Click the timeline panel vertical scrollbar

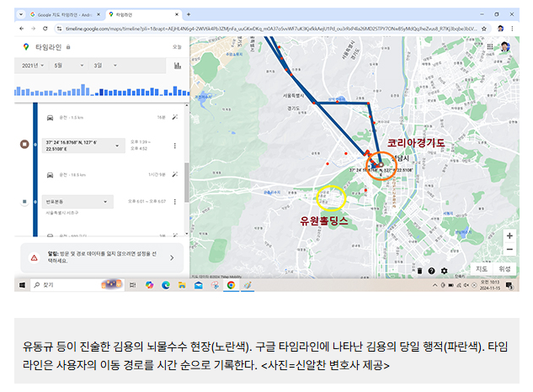coord(187,182)
